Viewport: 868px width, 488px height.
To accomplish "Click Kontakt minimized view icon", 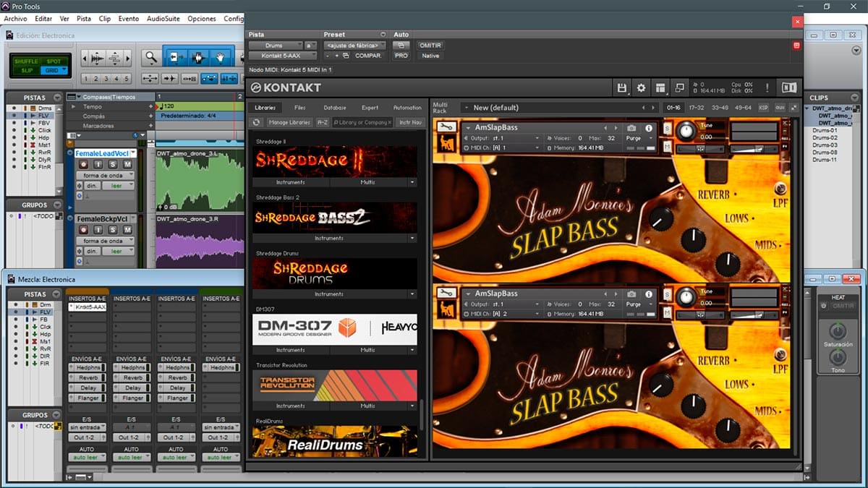I will 680,87.
